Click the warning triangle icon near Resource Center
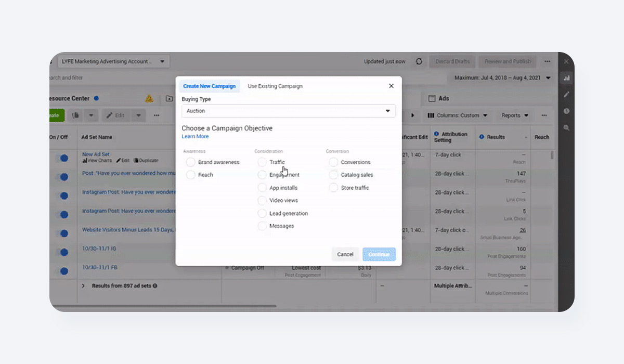The image size is (624, 364). [149, 98]
